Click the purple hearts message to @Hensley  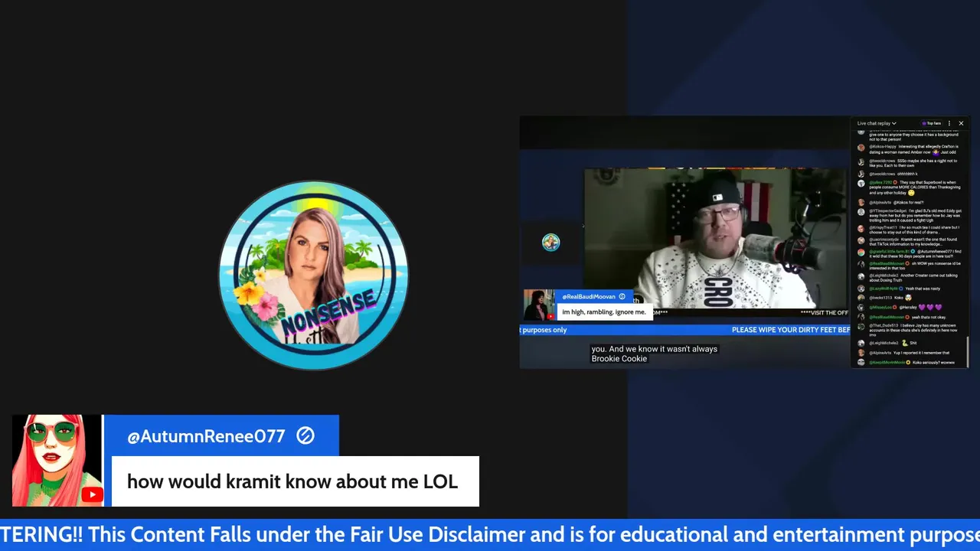pos(906,307)
